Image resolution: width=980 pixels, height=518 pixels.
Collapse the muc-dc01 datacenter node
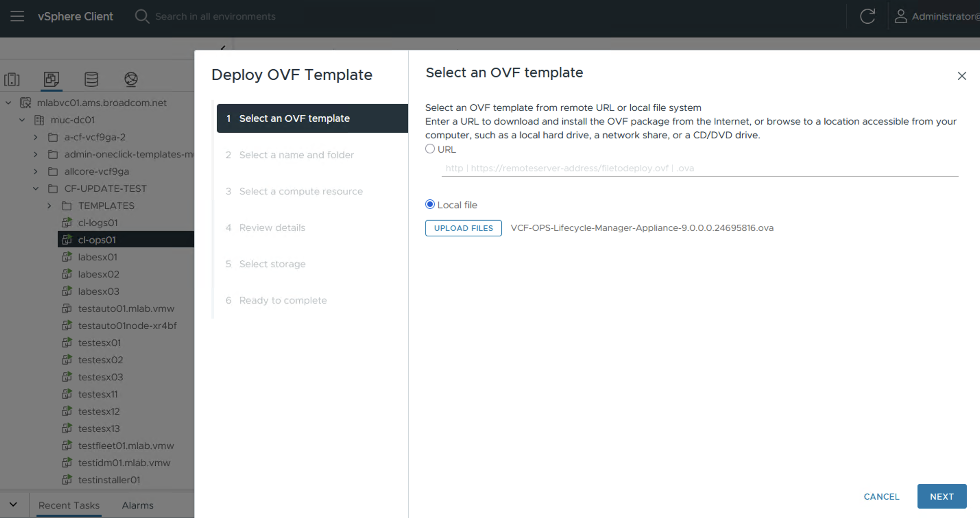22,120
